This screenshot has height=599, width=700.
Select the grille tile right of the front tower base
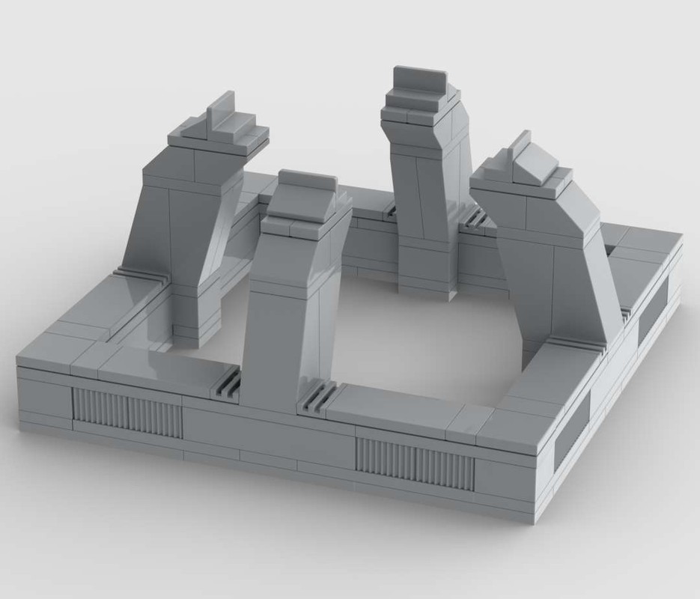(x=318, y=396)
